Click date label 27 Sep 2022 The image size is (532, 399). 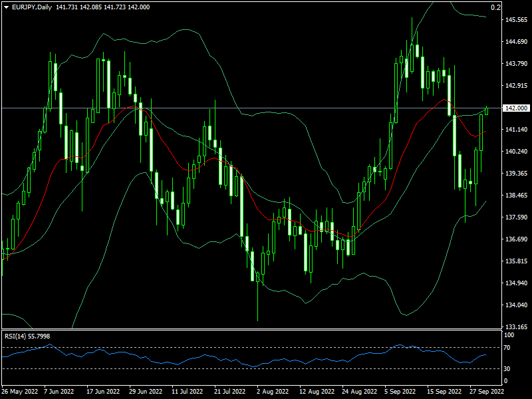[x=487, y=392]
